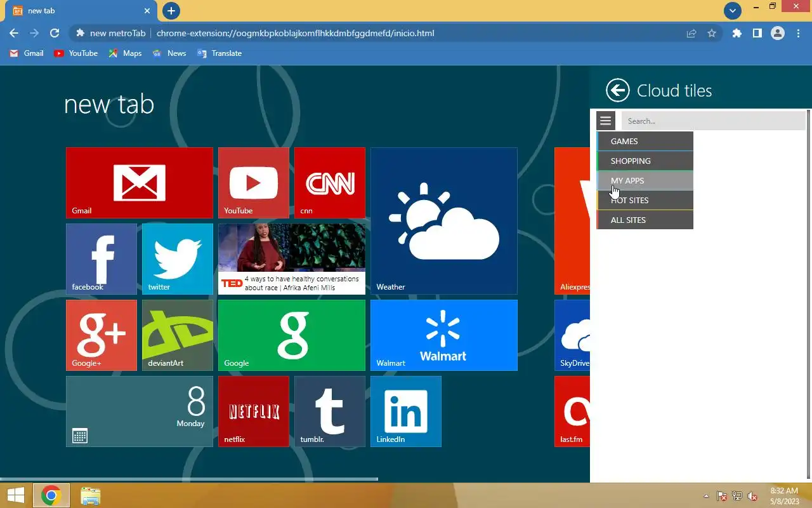This screenshot has width=812, height=508.
Task: Select the HOT SITES category
Action: click(645, 200)
